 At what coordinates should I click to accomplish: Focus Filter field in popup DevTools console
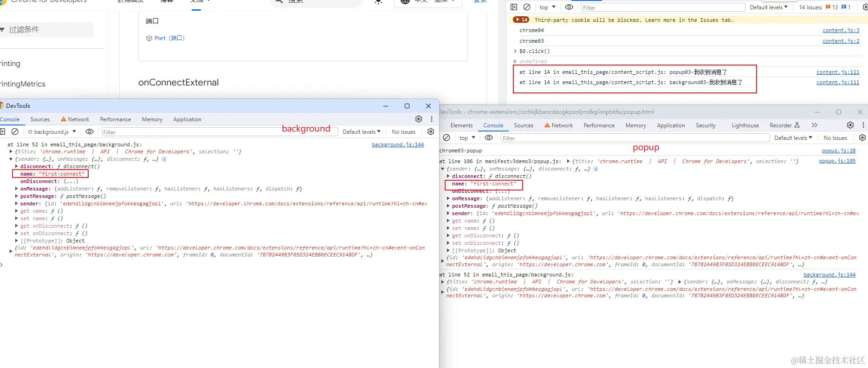click(x=635, y=138)
